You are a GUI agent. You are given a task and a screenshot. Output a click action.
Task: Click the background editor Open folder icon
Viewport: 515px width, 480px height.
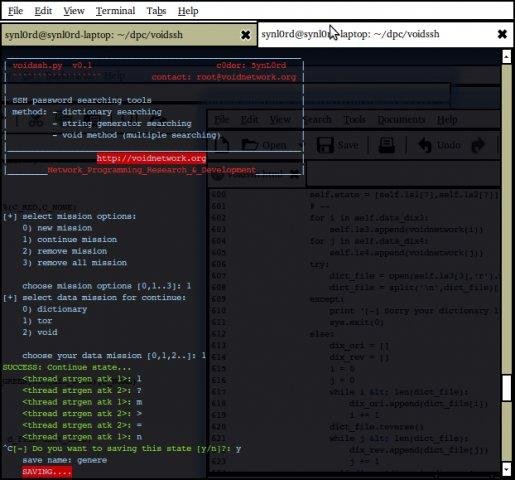(x=250, y=145)
